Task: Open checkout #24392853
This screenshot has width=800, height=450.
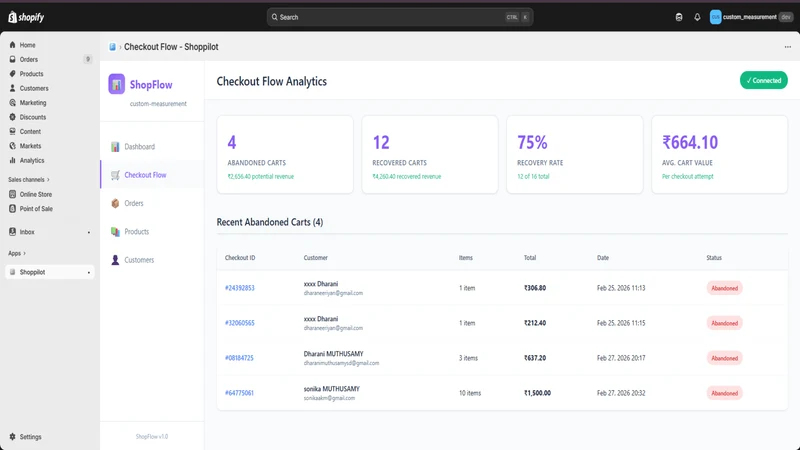Action: [x=239, y=288]
